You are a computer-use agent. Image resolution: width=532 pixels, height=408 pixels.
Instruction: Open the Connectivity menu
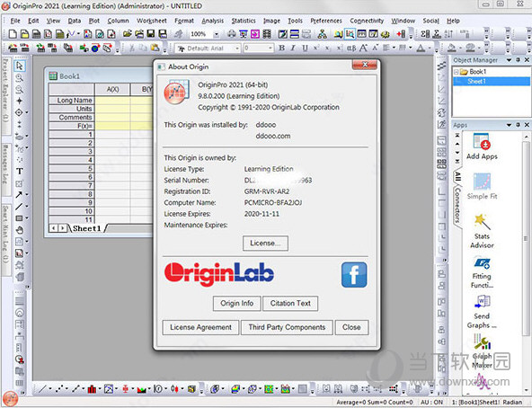pyautogui.click(x=367, y=21)
